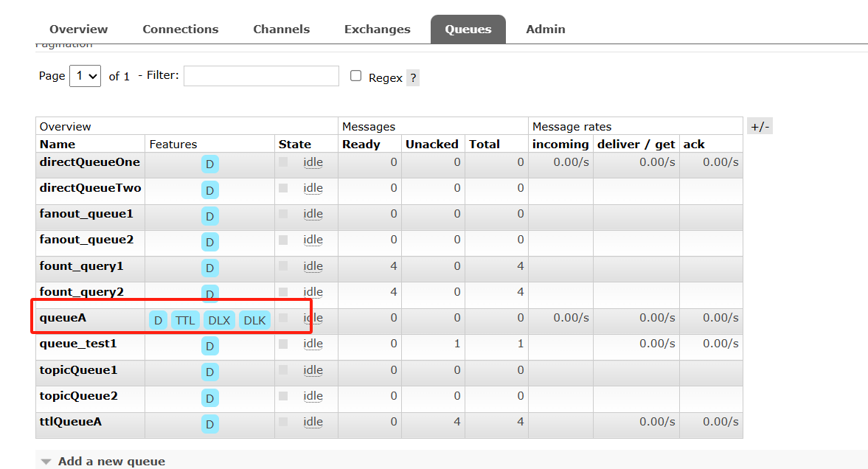The height and width of the screenshot is (469, 868).
Task: Open the directQueueTwo queue
Action: 90,188
